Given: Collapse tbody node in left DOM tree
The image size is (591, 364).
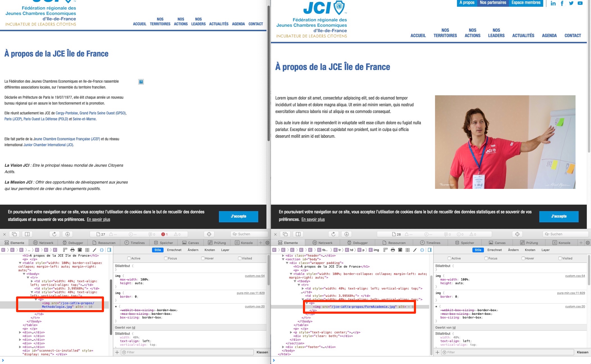Looking at the screenshot, I should pos(24,274).
